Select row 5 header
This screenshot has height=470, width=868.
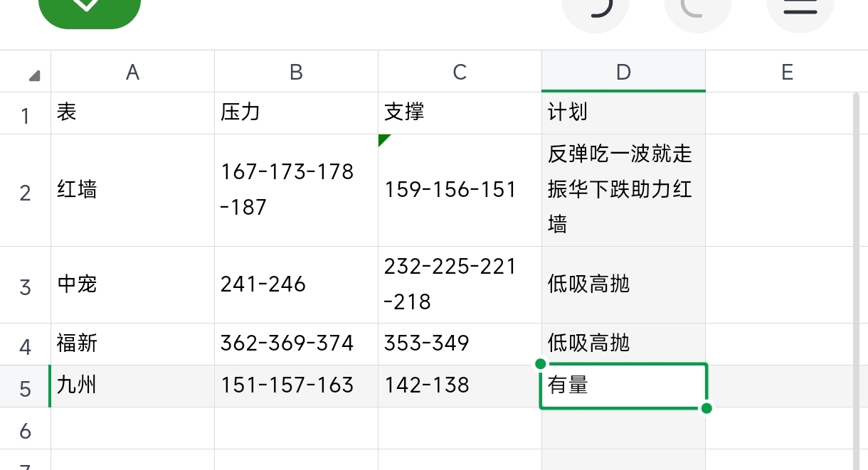point(26,387)
